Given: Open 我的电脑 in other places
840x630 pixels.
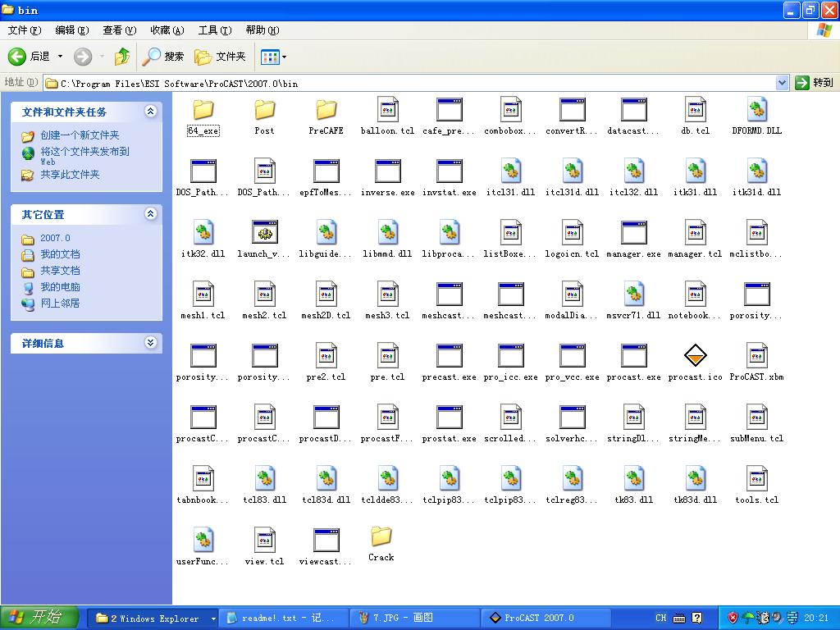Looking at the screenshot, I should pyautogui.click(x=60, y=286).
